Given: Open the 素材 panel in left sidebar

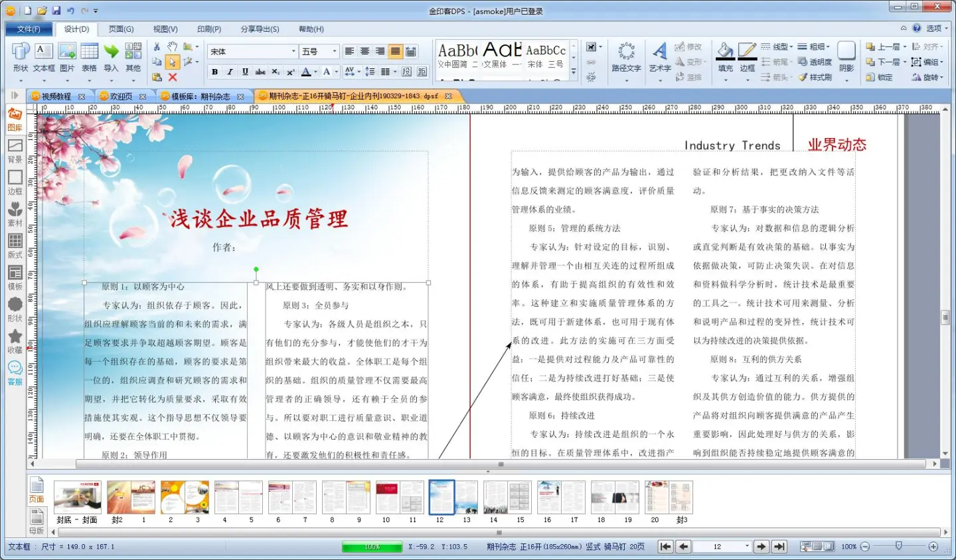Looking at the screenshot, I should click(x=15, y=214).
